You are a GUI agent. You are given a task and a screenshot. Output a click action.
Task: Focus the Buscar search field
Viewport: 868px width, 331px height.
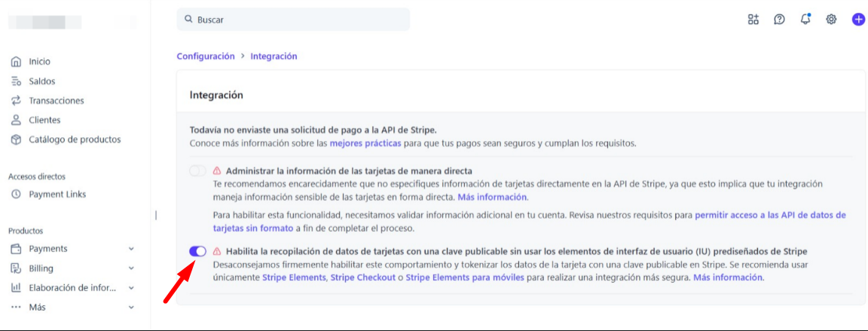[293, 20]
